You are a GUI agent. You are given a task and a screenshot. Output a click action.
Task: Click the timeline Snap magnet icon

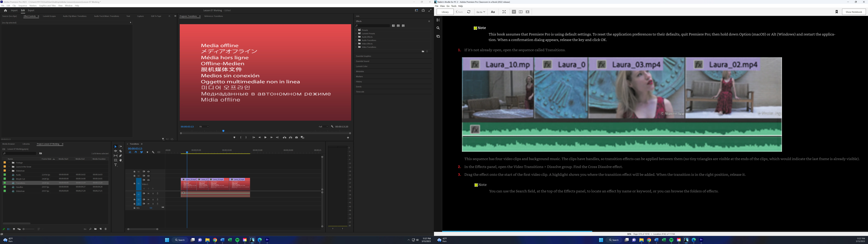pos(136,152)
